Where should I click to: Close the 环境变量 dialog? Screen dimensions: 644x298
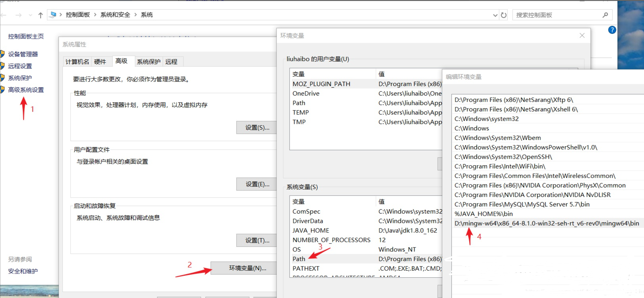(582, 35)
